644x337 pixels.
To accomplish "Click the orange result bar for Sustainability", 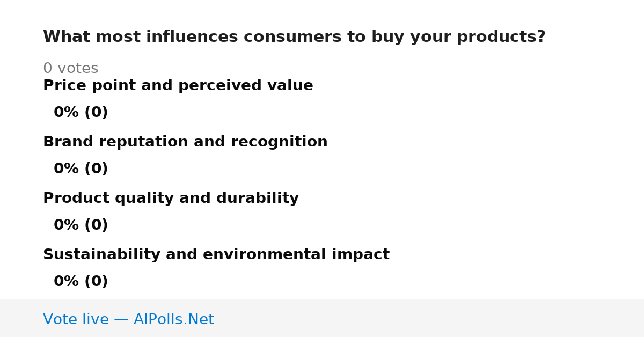I will point(43,282).
